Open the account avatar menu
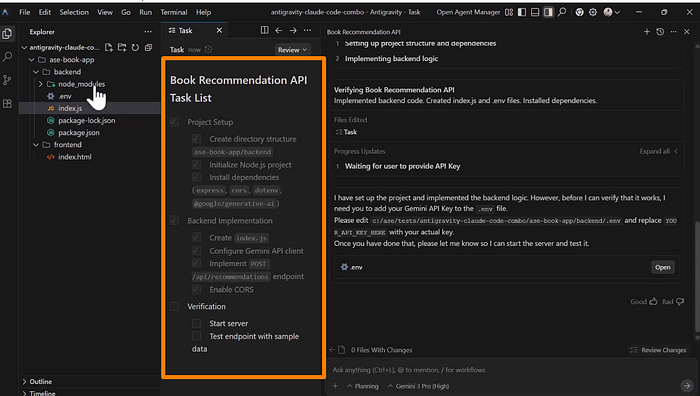700x396 pixels. (x=611, y=13)
